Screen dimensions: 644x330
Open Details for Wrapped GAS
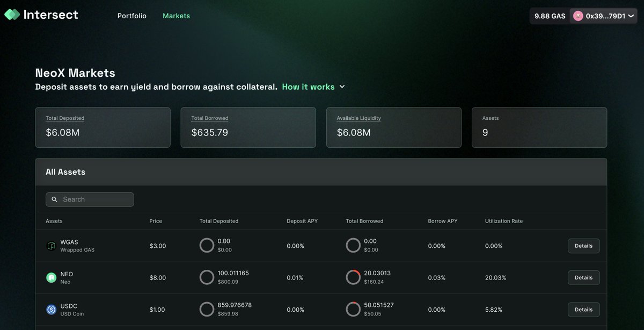[x=583, y=246]
